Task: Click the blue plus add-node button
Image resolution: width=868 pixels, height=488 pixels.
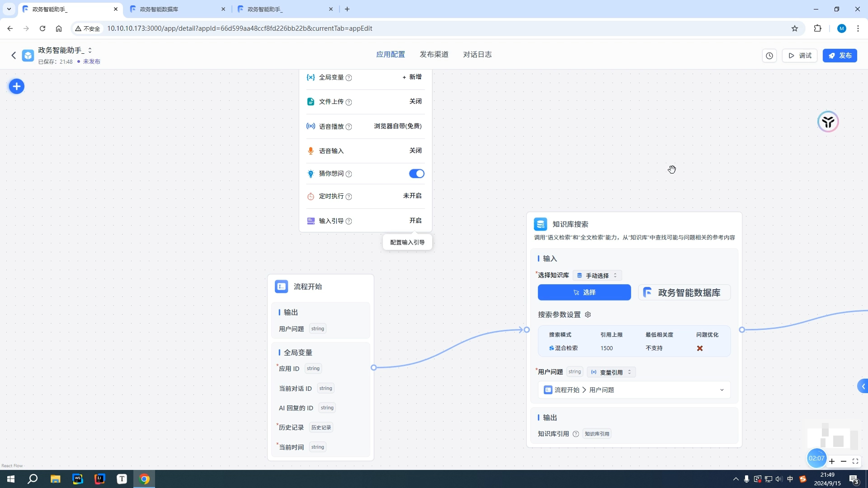Action: (17, 86)
